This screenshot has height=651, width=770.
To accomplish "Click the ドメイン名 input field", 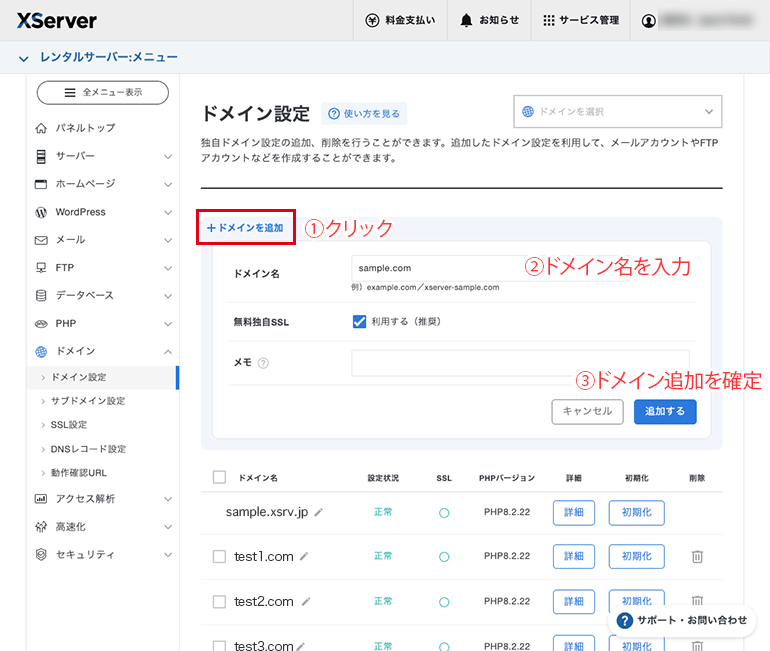I will [491, 268].
